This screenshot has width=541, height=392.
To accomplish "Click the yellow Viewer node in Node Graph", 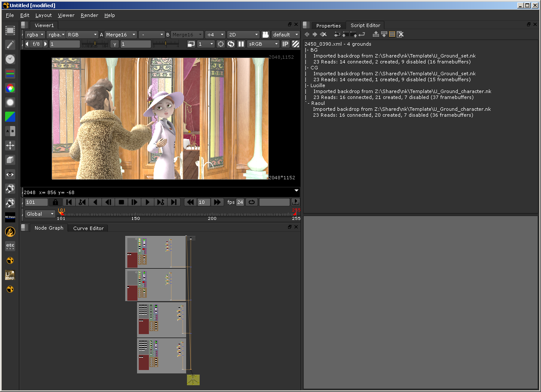I will 193,380.
